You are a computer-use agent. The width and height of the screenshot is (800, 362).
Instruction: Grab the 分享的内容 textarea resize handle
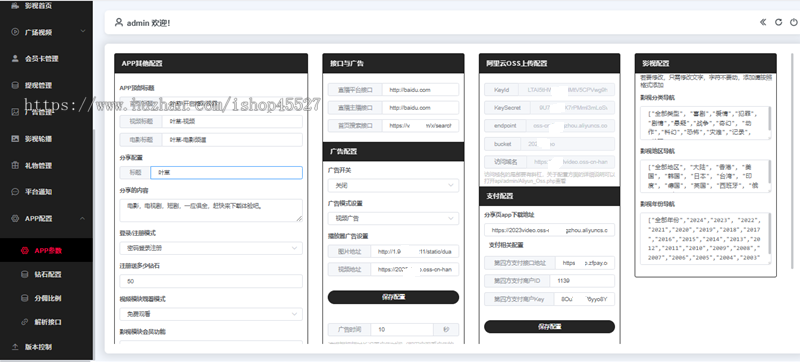pos(298,218)
